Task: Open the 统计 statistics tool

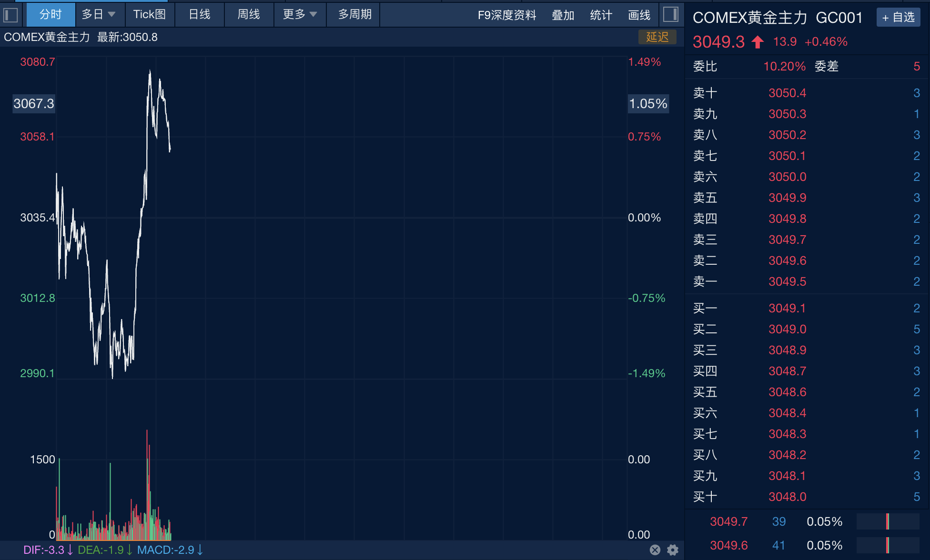Action: (x=601, y=15)
